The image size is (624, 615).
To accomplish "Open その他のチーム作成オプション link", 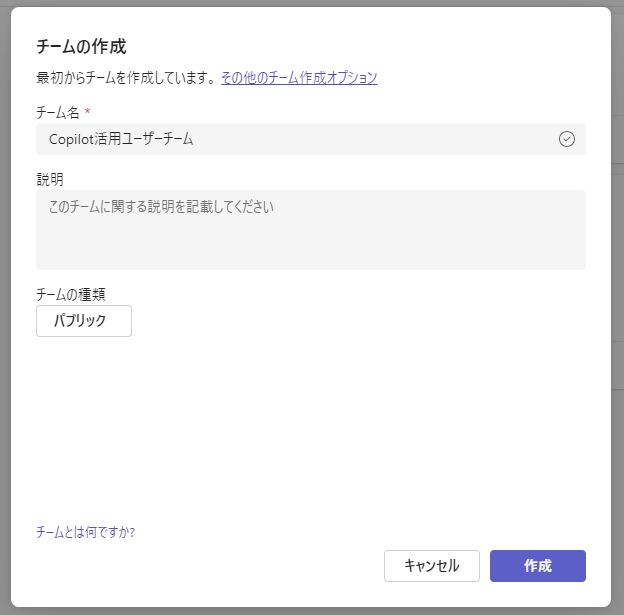I will click(x=299, y=78).
